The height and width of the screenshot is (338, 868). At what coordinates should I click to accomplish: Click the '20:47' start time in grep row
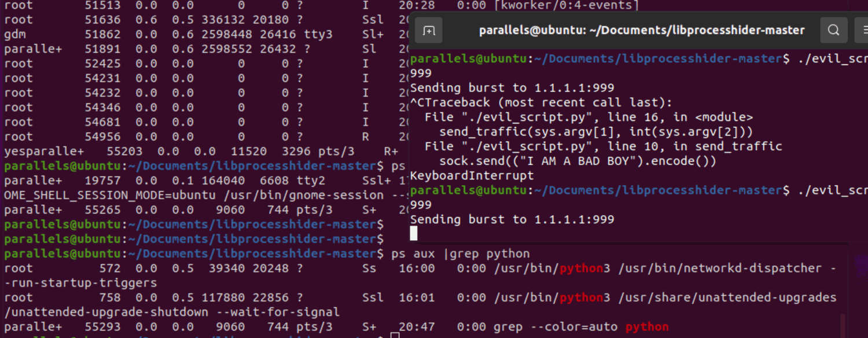click(x=416, y=327)
